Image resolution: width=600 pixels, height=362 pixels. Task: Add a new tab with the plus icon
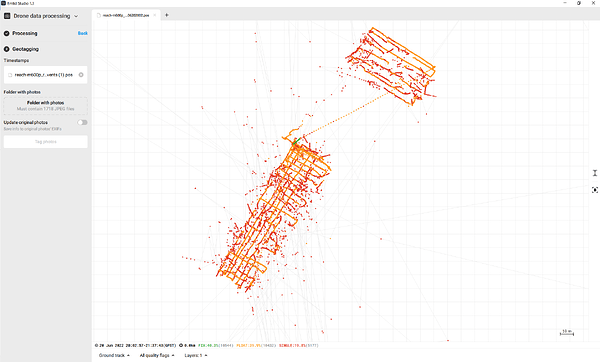[x=166, y=15]
